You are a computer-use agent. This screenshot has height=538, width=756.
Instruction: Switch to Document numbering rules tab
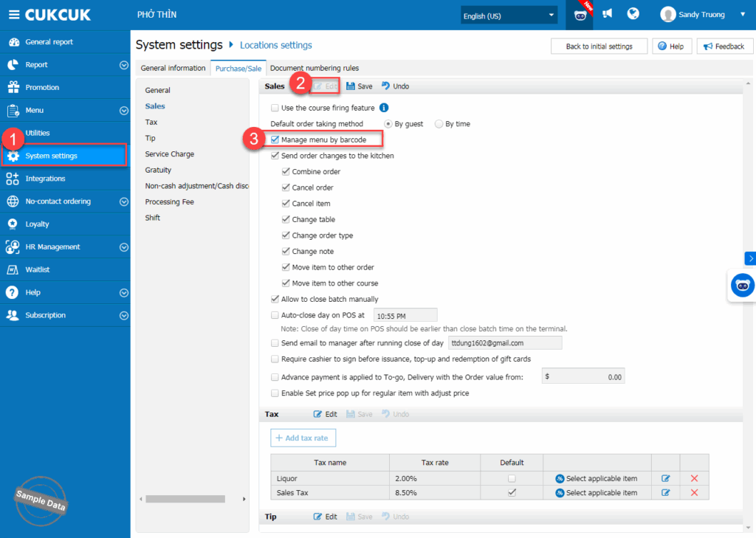pyautogui.click(x=314, y=68)
